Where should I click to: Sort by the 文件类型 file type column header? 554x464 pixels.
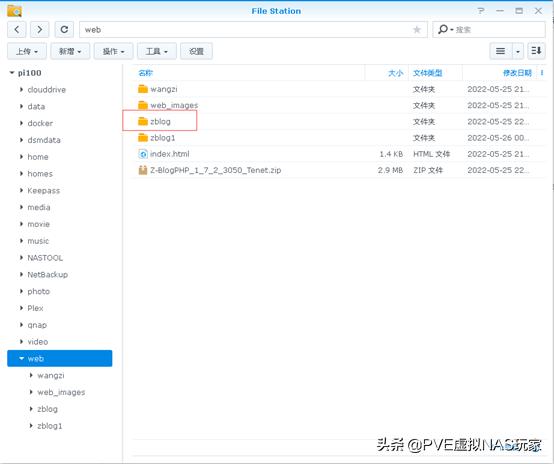coord(428,73)
